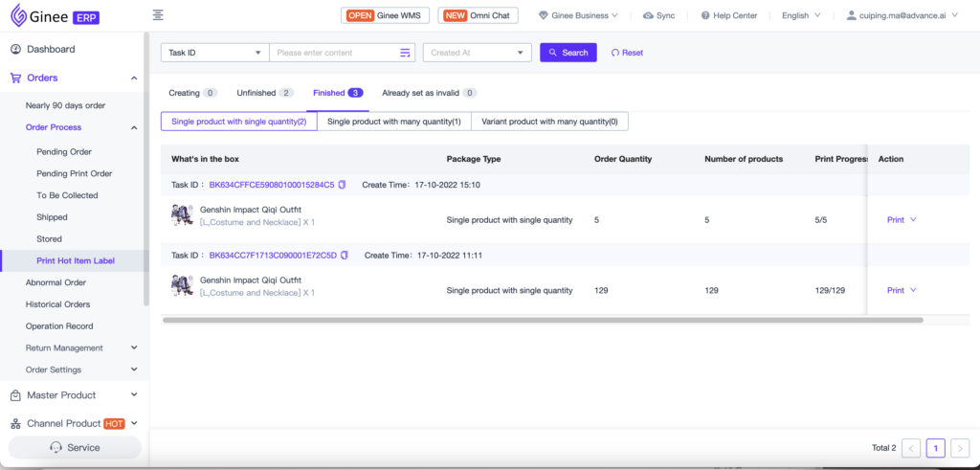Open Task ID link BK634CFFCE59080100015284C5
This screenshot has width=980, height=470.
[x=272, y=185]
